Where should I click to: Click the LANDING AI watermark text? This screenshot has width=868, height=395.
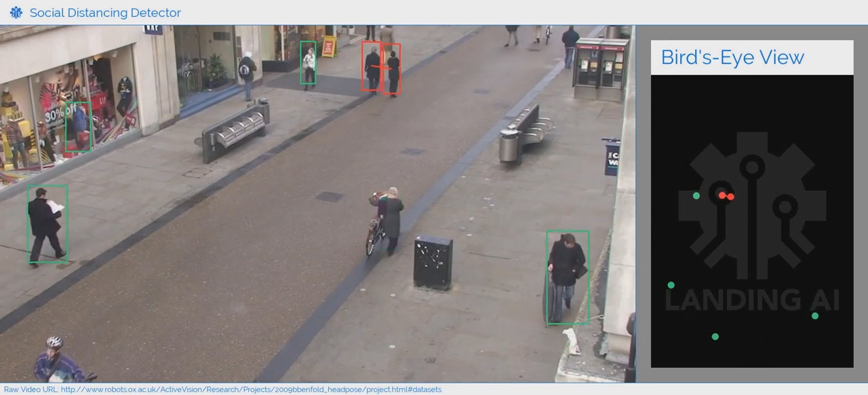click(752, 299)
